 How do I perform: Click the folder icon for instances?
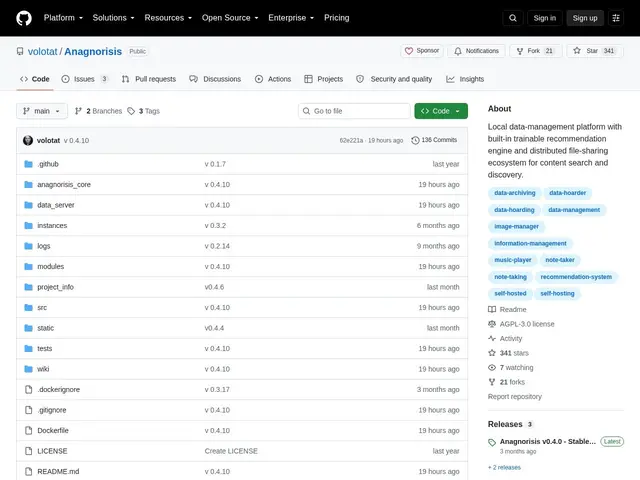click(x=28, y=225)
